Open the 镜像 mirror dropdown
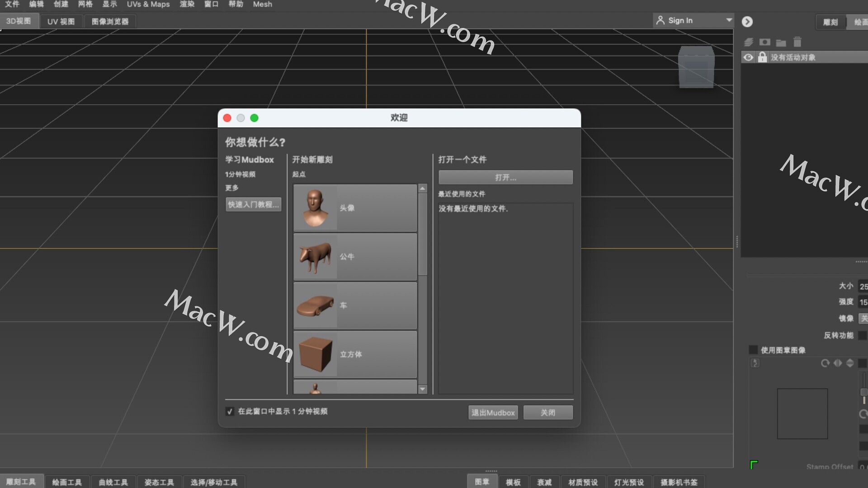The image size is (868, 488). click(863, 319)
